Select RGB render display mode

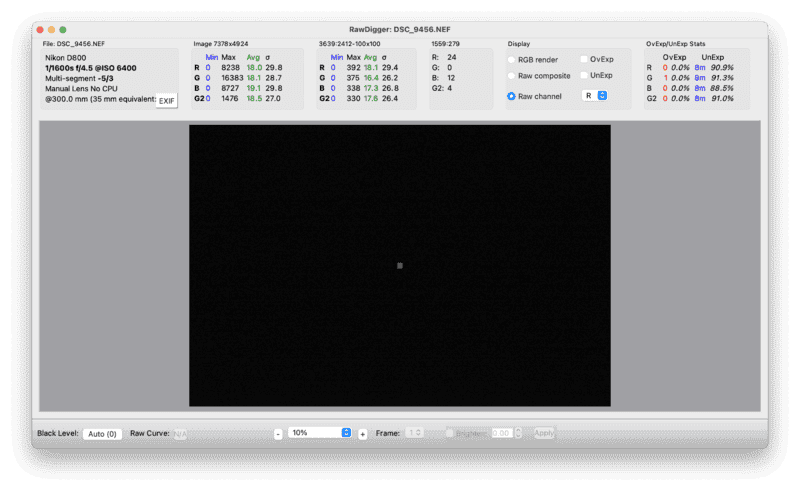coord(511,60)
